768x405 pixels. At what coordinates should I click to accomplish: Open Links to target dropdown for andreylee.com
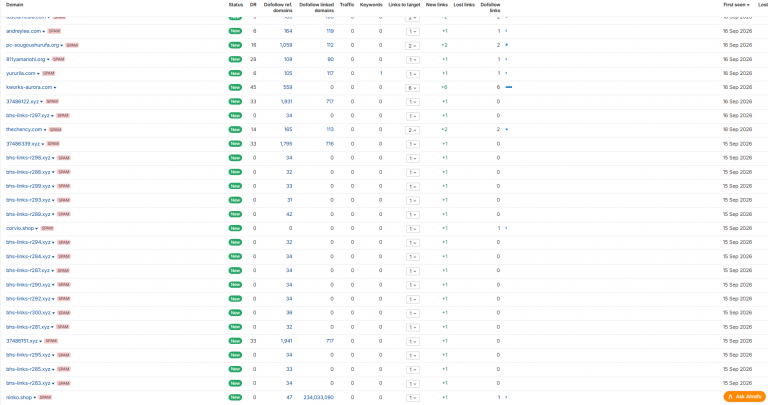412,31
